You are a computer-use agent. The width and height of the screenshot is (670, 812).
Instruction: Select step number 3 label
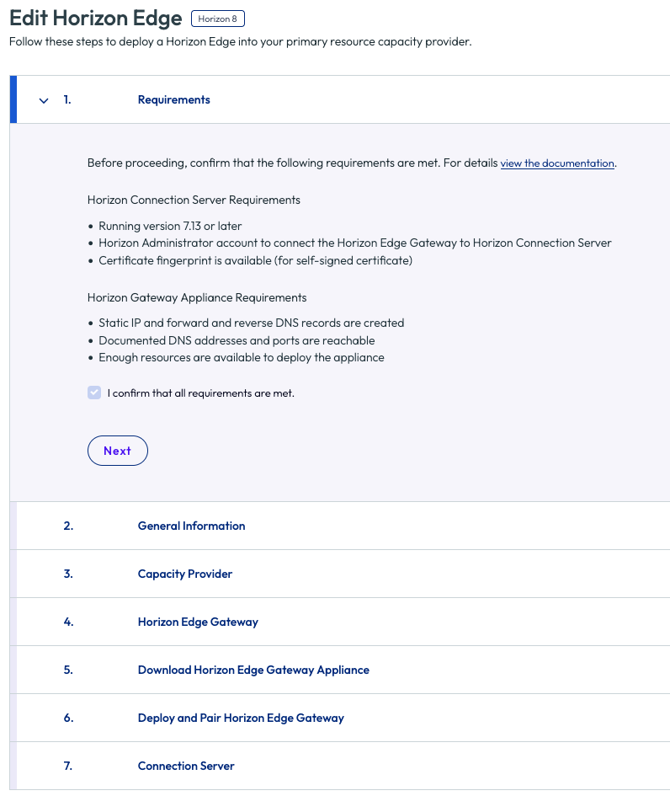(x=68, y=574)
